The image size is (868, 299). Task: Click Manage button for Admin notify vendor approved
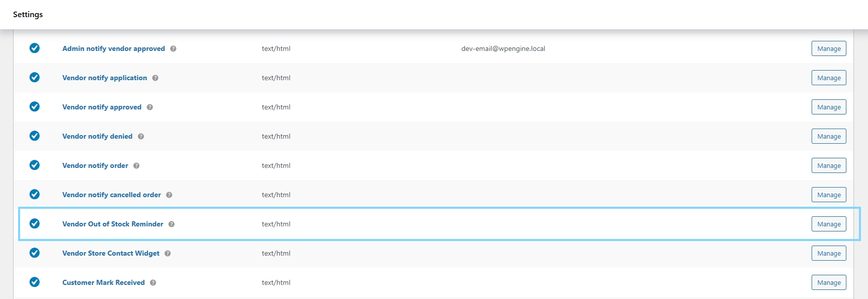point(828,48)
